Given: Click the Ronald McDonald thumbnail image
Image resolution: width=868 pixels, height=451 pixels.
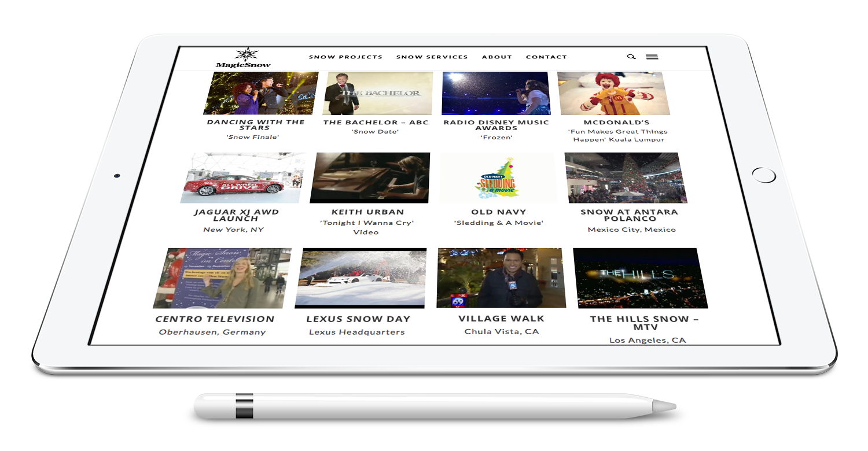Looking at the screenshot, I should pyautogui.click(x=615, y=93).
